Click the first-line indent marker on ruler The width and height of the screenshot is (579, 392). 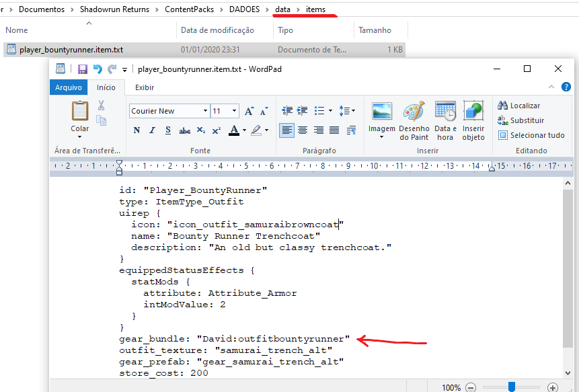pos(119,163)
